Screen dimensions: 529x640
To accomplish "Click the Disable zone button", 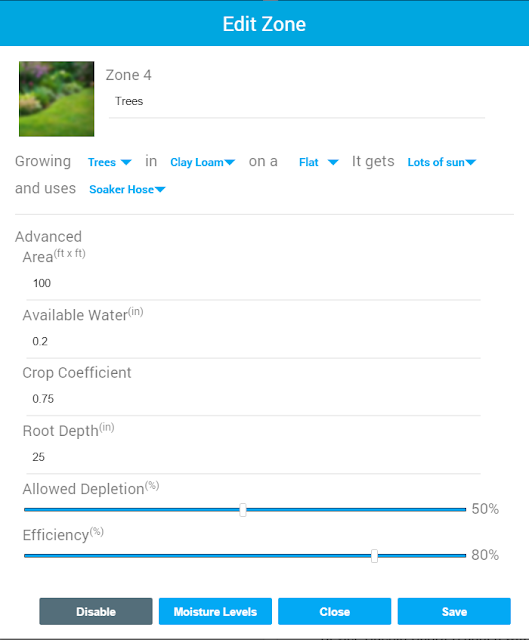I will coord(96,611).
